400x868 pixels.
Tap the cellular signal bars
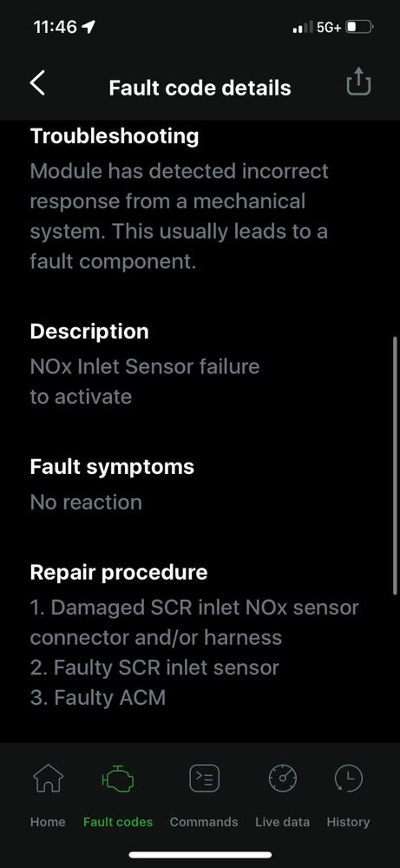303,27
